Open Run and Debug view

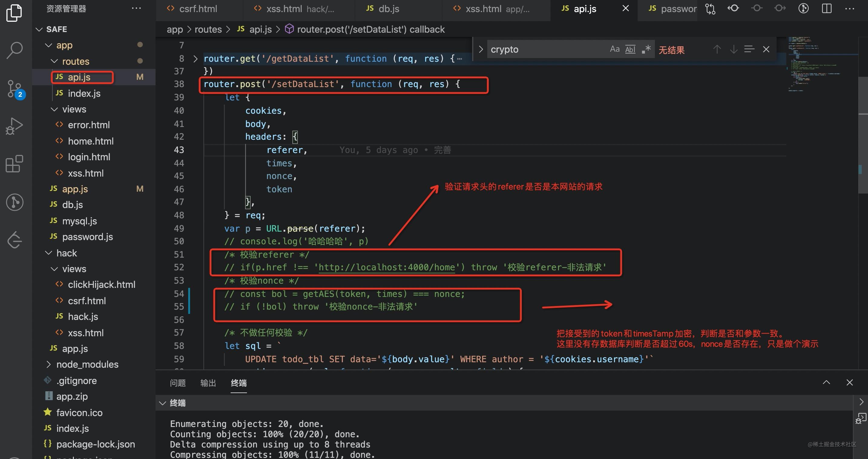pyautogui.click(x=14, y=126)
